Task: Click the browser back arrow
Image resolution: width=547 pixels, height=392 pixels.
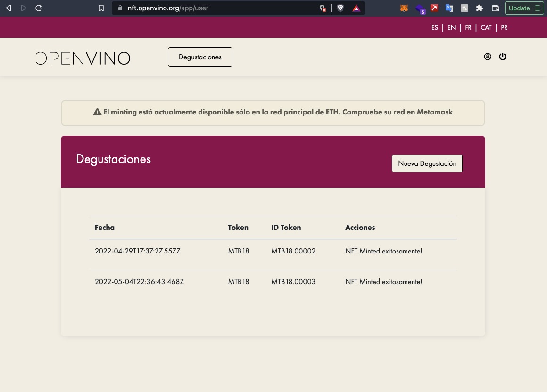Action: (x=8, y=8)
